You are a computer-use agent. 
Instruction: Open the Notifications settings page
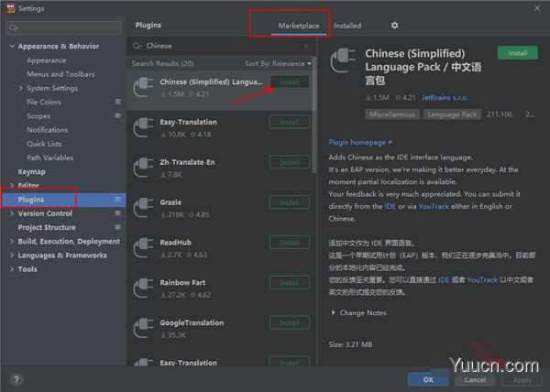(x=48, y=130)
